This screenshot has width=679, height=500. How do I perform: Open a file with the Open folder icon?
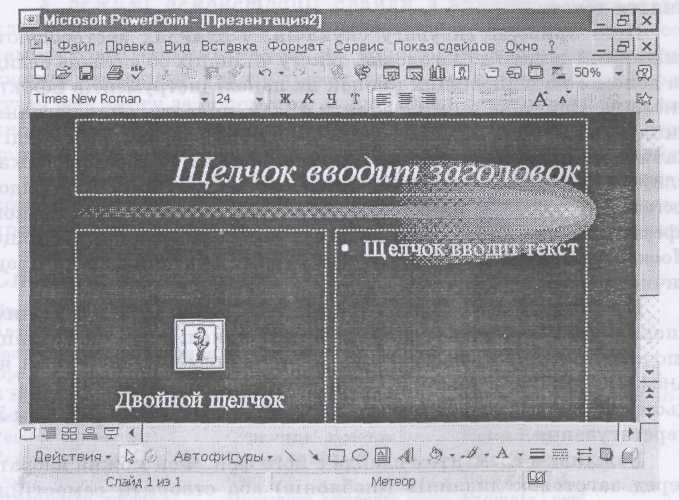pyautogui.click(x=63, y=72)
